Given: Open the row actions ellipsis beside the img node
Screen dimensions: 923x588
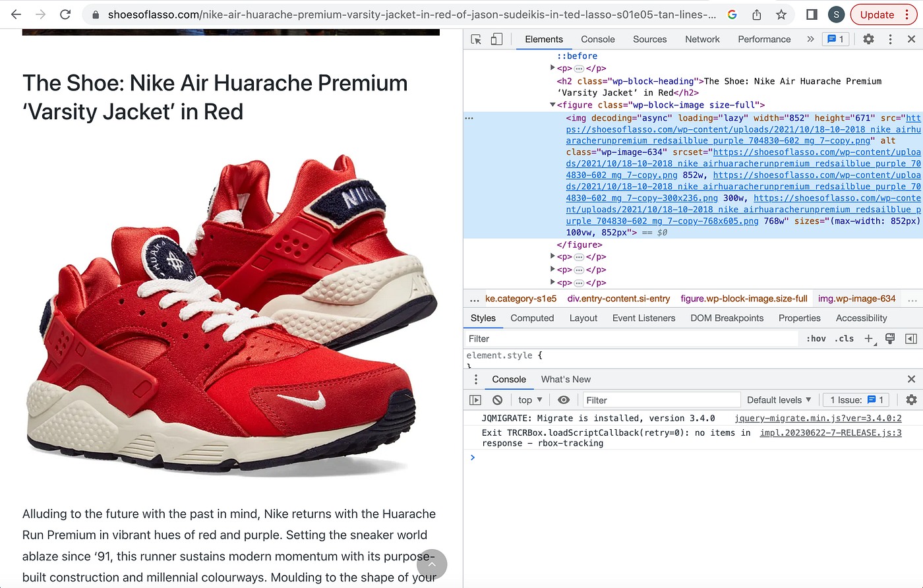Looking at the screenshot, I should tap(469, 118).
